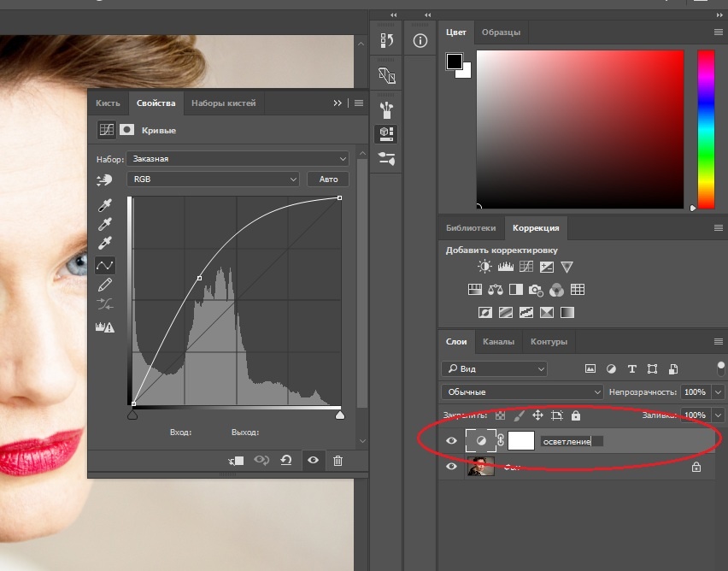
Task: Click the middle control point on the curve
Action: (x=199, y=278)
